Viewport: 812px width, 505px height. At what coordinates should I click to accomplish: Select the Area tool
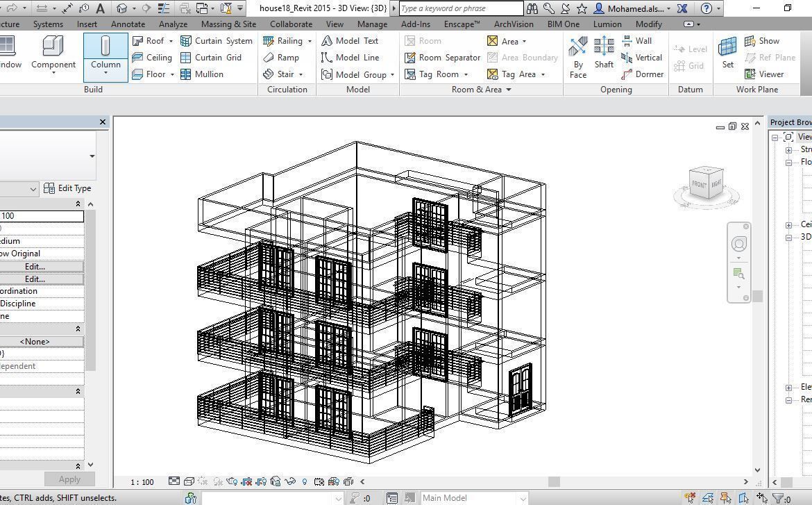click(503, 41)
